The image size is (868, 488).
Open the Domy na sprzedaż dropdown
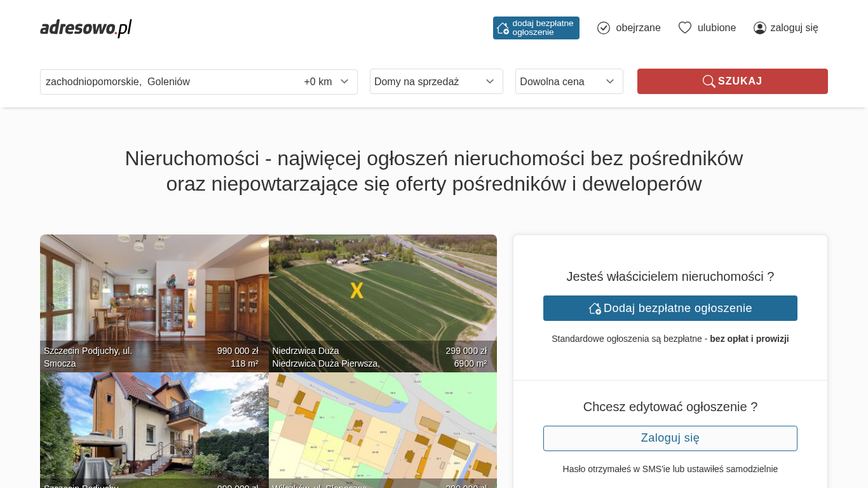coord(436,81)
